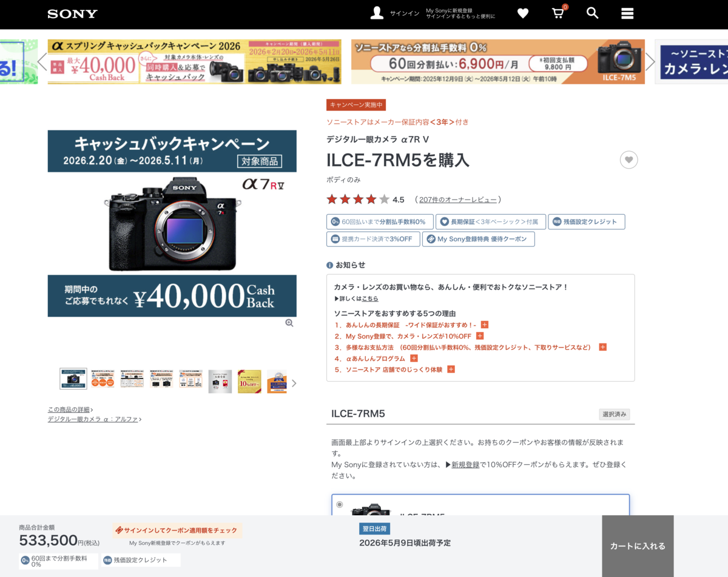Select fifth gallery thumbnail
The height and width of the screenshot is (577, 728).
190,379
